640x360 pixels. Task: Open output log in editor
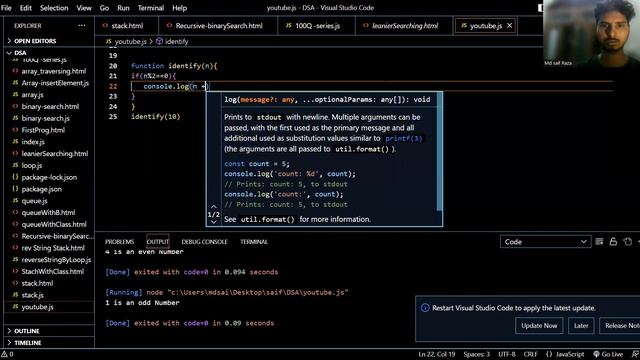[x=628, y=242]
